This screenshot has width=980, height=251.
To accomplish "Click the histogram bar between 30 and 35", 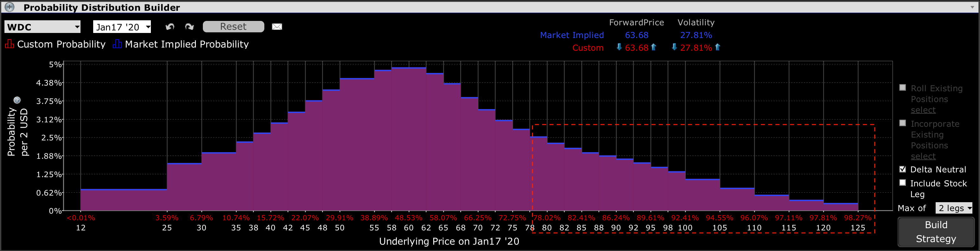I will (219, 181).
